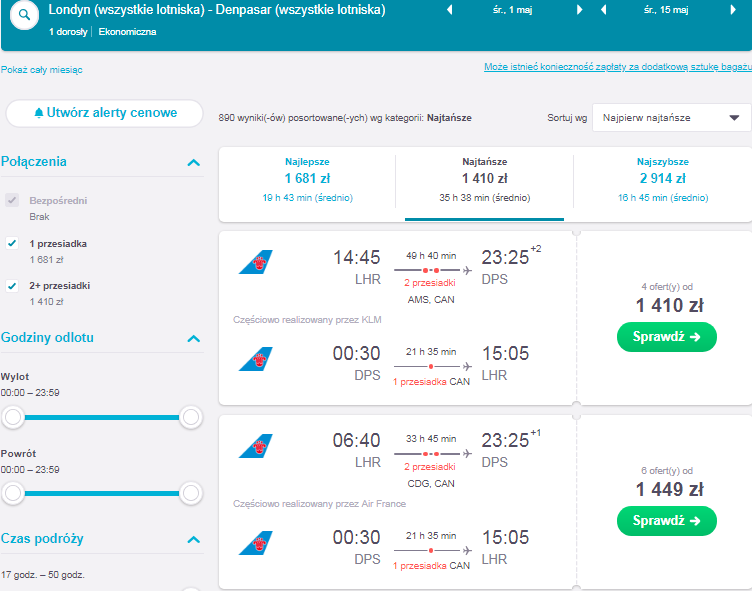This screenshot has height=591, width=752.
Task: Collapse the Godziny odlotu section
Action: [193, 339]
